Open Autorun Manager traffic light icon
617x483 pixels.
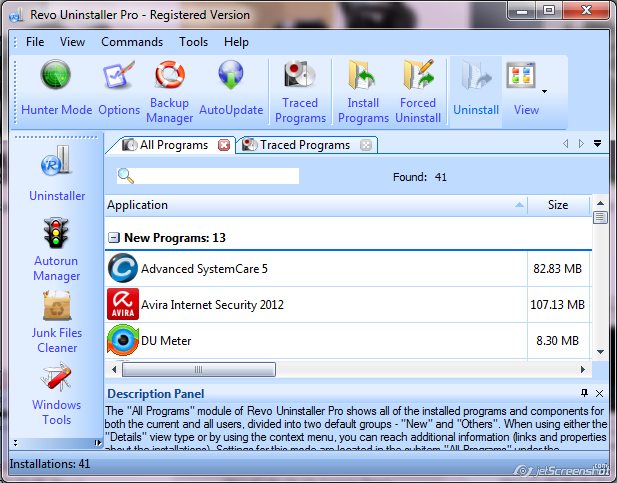[x=56, y=232]
